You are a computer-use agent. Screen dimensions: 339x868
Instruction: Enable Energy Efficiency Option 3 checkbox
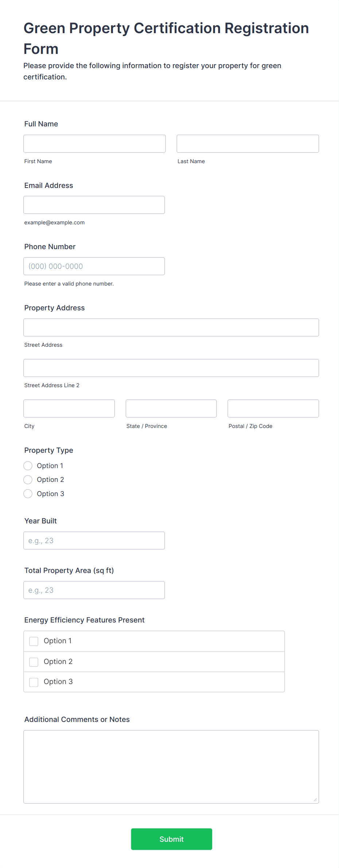click(x=34, y=682)
